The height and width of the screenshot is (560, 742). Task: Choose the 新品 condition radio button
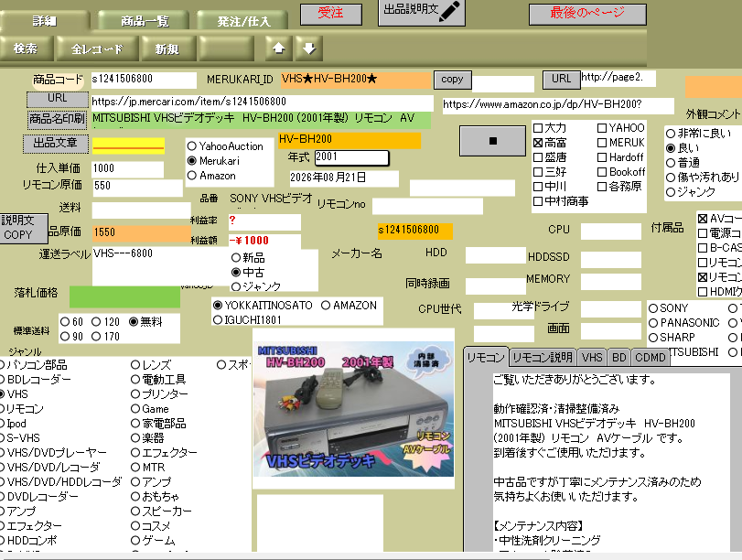tap(236, 258)
